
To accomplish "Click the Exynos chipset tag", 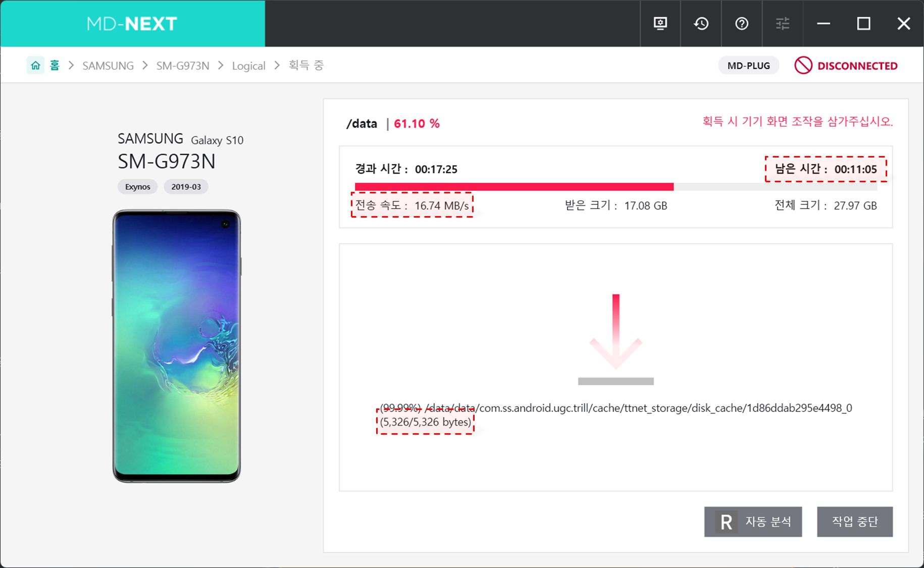I will [x=137, y=187].
